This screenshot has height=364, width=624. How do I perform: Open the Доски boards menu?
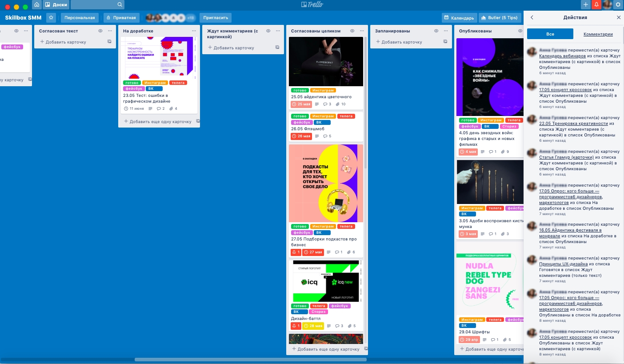tap(56, 4)
